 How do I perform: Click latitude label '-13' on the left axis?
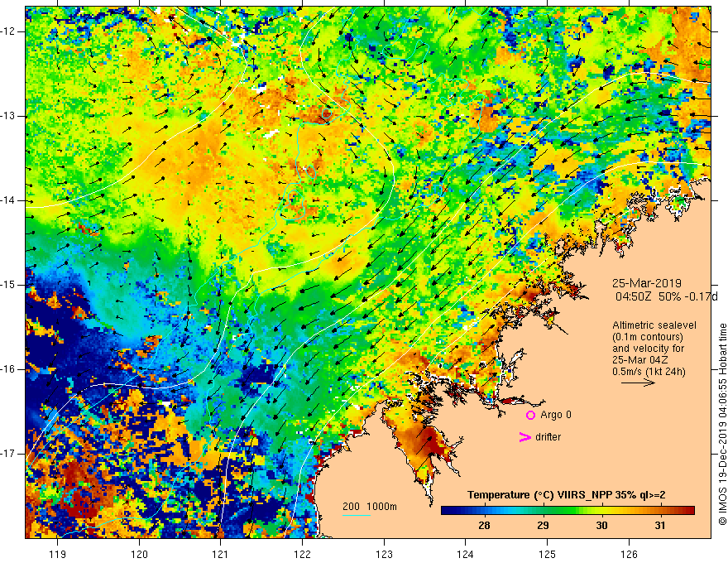pyautogui.click(x=8, y=116)
